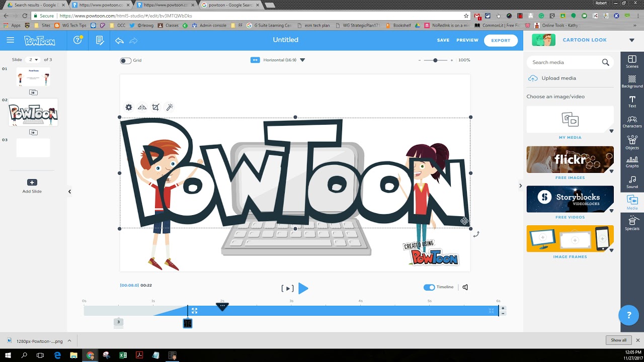Select slide 03 thumbnail
This screenshot has width=644, height=362.
pyautogui.click(x=33, y=148)
